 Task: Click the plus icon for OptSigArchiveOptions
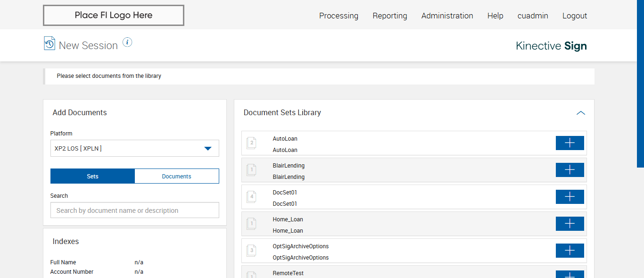tap(570, 251)
